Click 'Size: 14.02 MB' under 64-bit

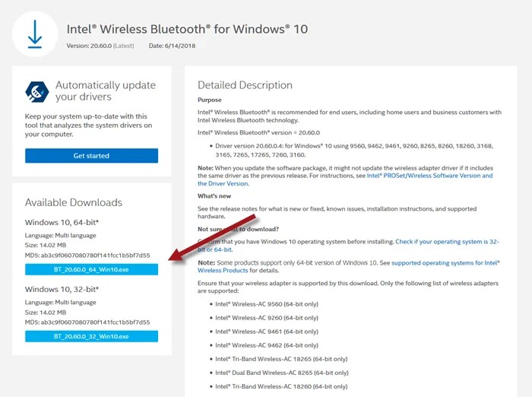coord(46,245)
